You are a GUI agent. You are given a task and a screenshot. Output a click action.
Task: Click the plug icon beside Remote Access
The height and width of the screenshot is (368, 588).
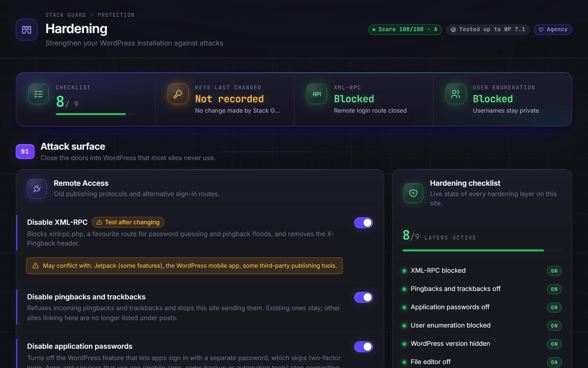coord(37,189)
